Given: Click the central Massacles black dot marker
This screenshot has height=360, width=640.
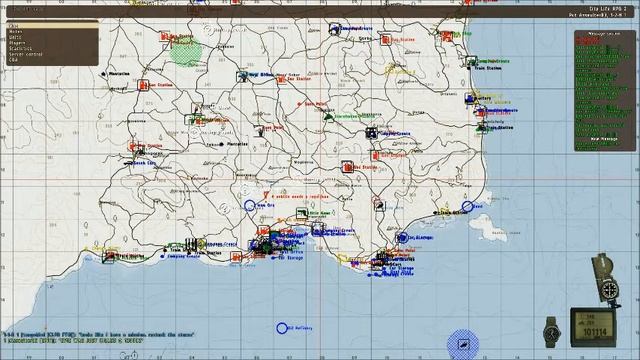Looking at the screenshot, I should pos(221,144).
